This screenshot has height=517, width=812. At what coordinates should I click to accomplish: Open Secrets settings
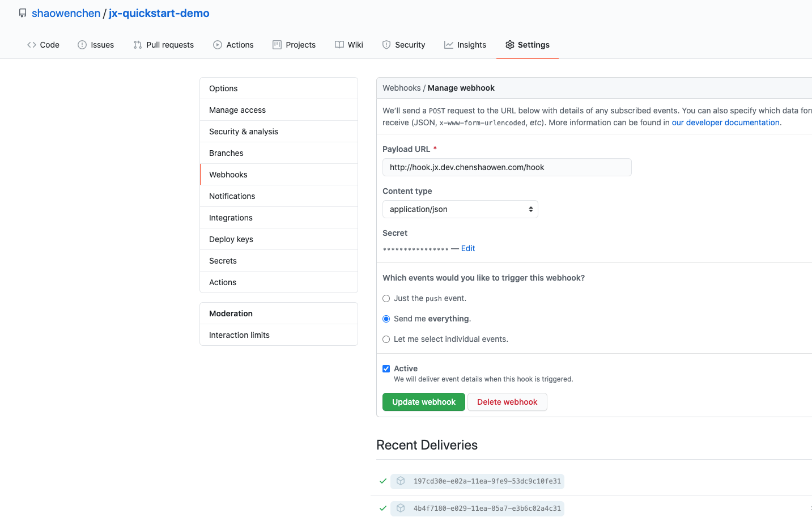(x=279, y=261)
